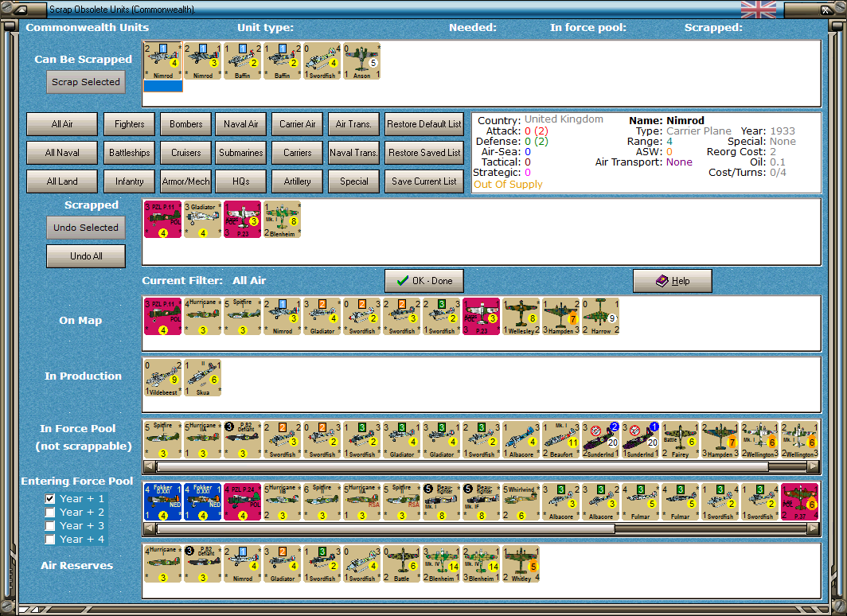Enable the Year + 2 checkbox

click(50, 512)
